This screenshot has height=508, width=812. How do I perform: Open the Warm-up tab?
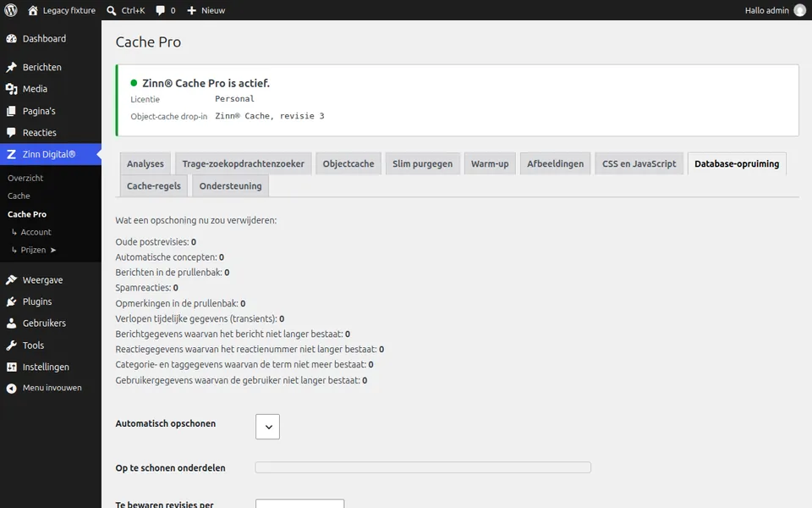pyautogui.click(x=490, y=163)
